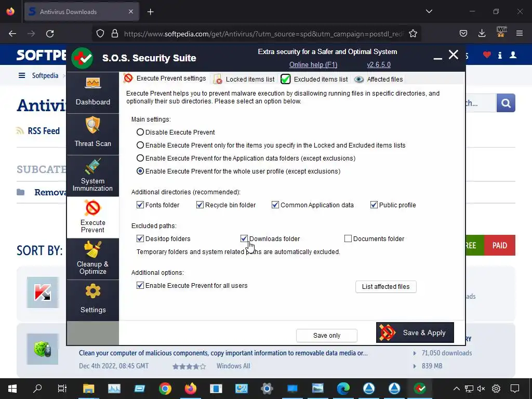532x399 pixels.
Task: Toggle the Recycle bin folder checkbox
Action: (x=200, y=205)
